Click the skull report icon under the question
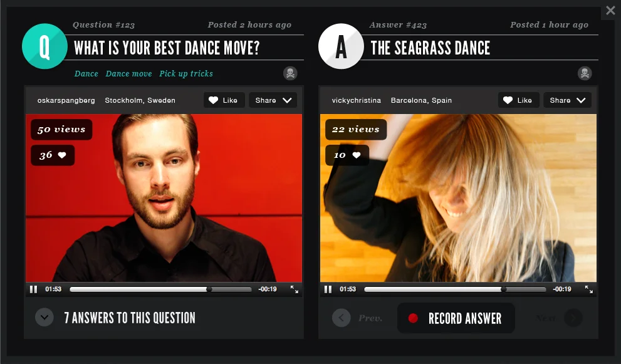This screenshot has width=621, height=364. pyautogui.click(x=290, y=73)
